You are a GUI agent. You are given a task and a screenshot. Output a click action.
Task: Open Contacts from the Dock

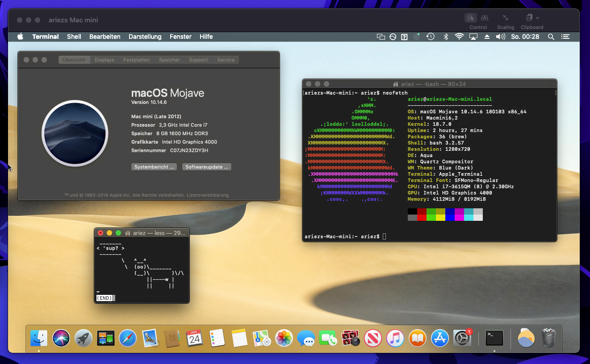(172, 338)
